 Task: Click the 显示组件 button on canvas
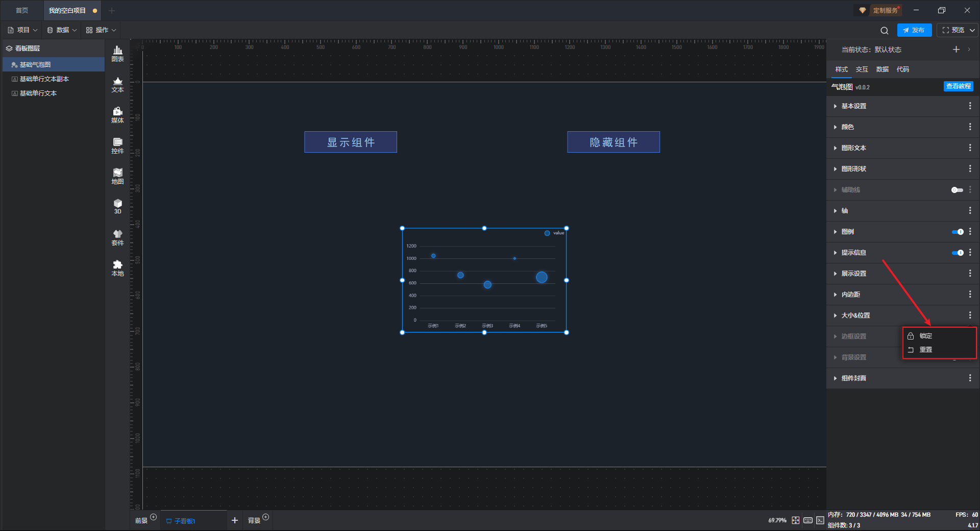[351, 142]
